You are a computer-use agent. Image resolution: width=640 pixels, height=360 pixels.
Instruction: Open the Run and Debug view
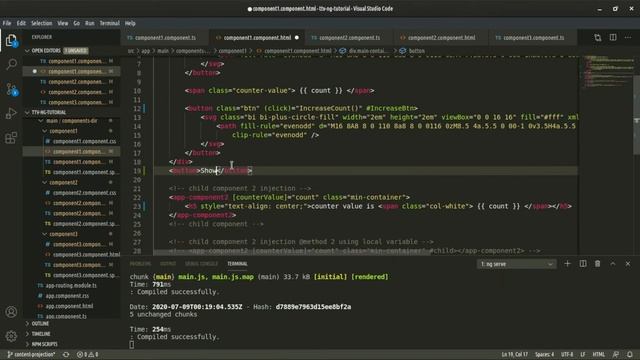click(x=11, y=113)
